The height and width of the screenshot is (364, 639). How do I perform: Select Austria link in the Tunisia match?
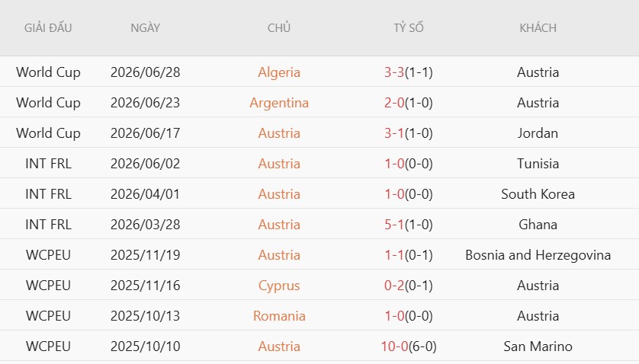point(279,164)
